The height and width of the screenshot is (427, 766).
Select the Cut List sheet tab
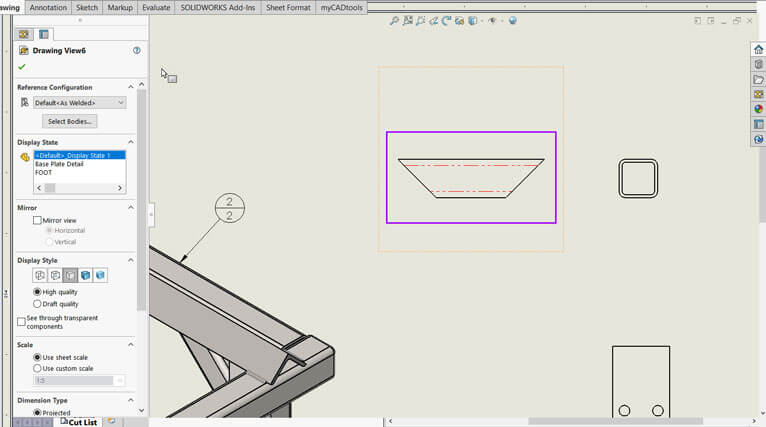coord(78,422)
